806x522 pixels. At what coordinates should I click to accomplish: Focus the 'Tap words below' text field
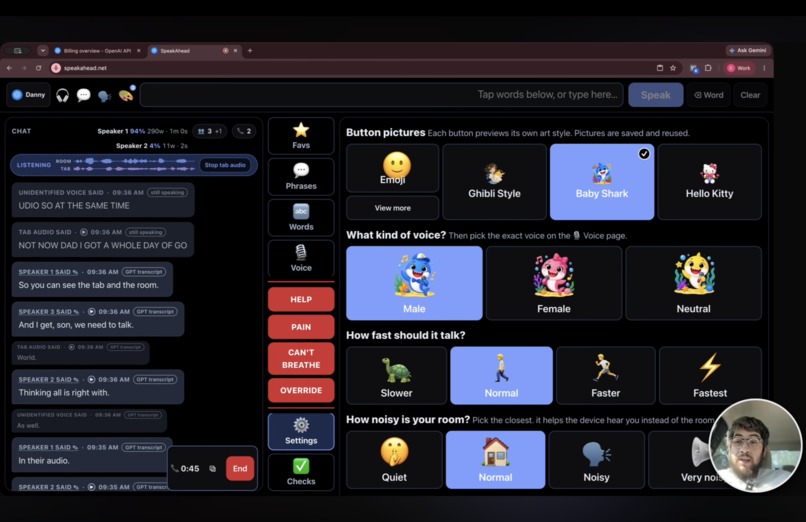pos(382,95)
